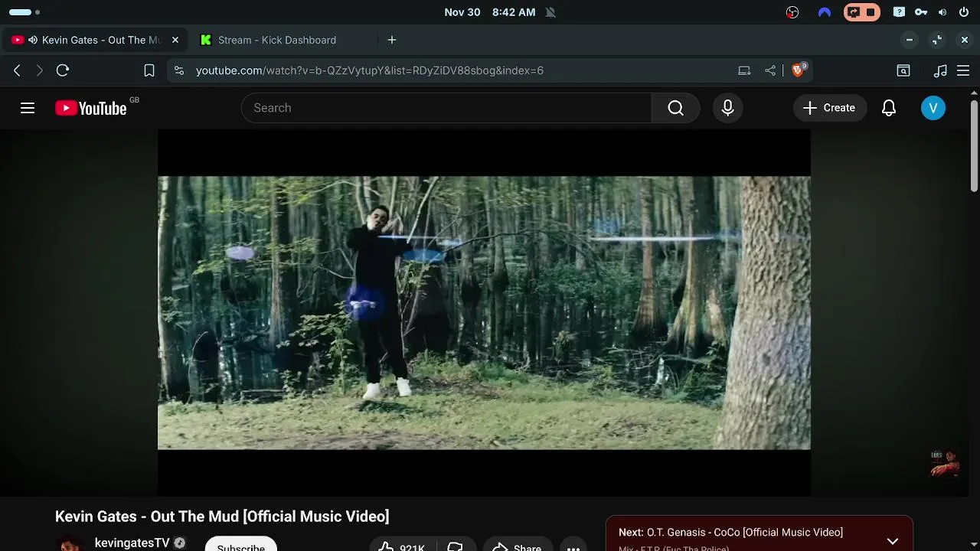Mute tab via speaker icon on YouTube tab

(x=33, y=40)
